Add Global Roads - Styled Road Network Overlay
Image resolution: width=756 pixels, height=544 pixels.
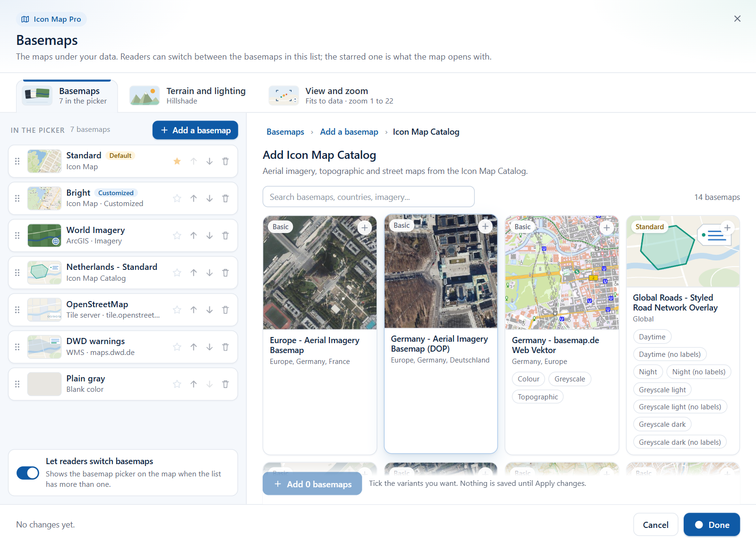tap(728, 228)
